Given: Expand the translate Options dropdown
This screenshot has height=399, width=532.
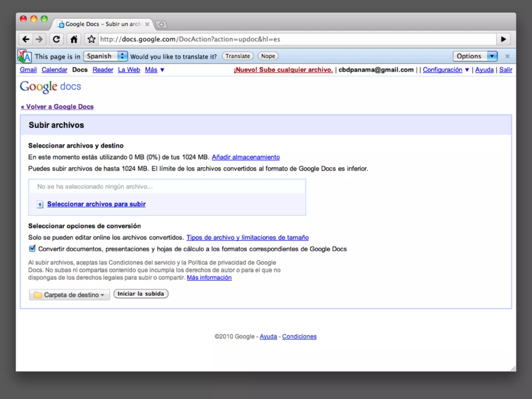Looking at the screenshot, I should (475, 56).
